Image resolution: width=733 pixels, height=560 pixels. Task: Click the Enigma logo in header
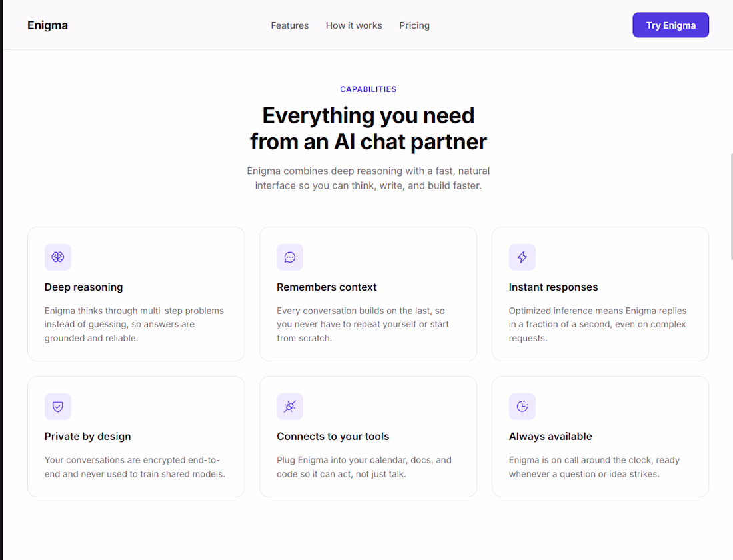(x=48, y=25)
